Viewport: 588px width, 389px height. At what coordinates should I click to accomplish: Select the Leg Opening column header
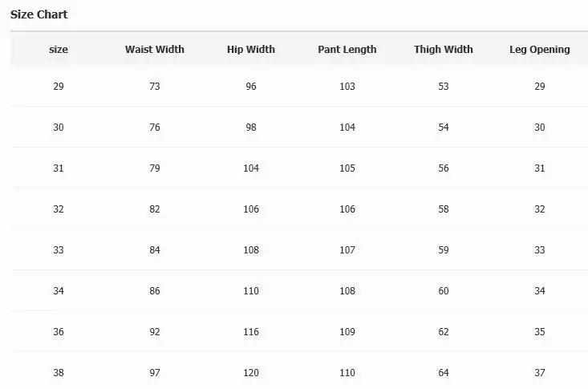pyautogui.click(x=540, y=50)
